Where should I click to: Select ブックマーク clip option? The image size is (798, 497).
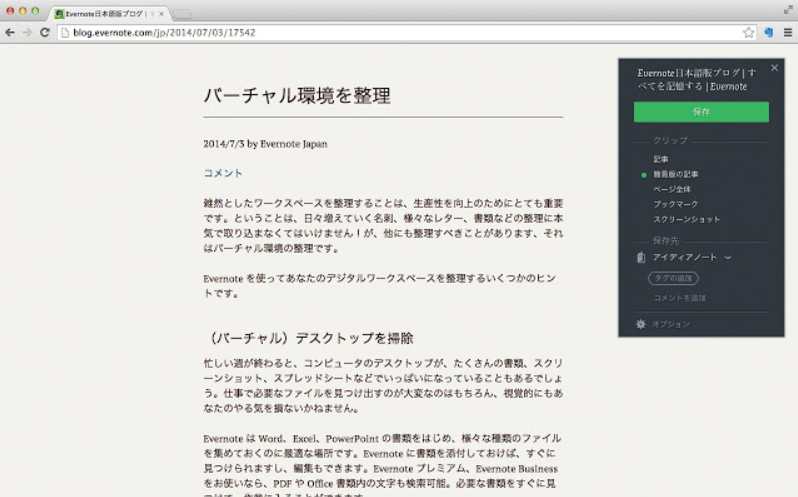click(675, 204)
